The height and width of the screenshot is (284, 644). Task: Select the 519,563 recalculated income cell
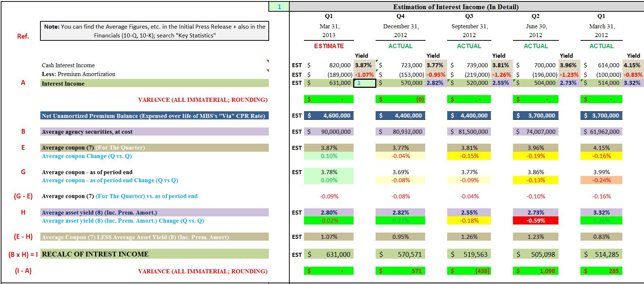point(469,254)
